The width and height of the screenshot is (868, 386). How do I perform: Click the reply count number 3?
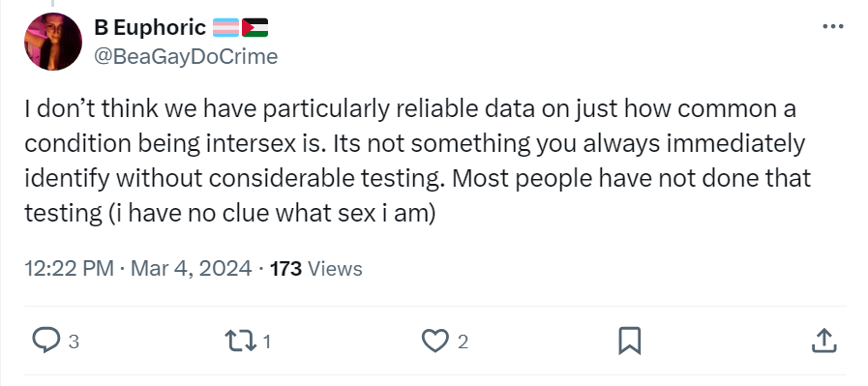click(x=74, y=341)
